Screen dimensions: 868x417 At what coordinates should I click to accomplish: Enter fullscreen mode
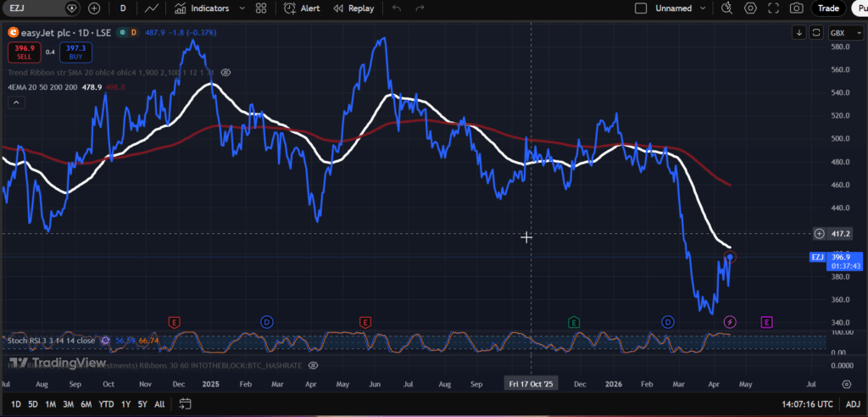[773, 8]
